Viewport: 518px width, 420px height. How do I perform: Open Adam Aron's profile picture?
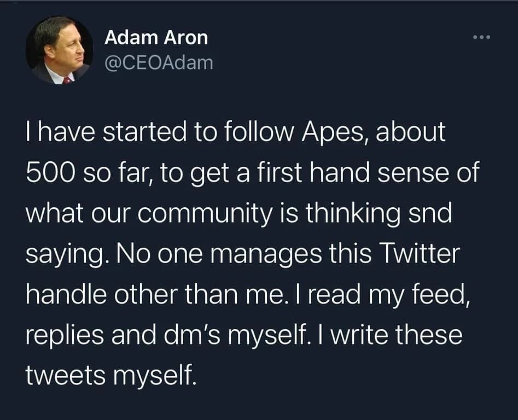(x=60, y=50)
